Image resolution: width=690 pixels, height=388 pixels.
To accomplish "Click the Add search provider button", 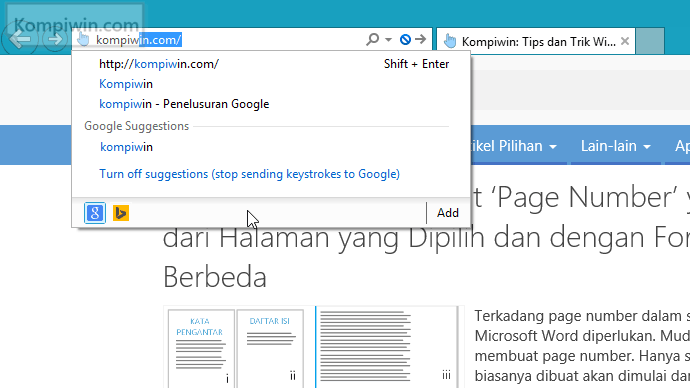I will [x=448, y=213].
